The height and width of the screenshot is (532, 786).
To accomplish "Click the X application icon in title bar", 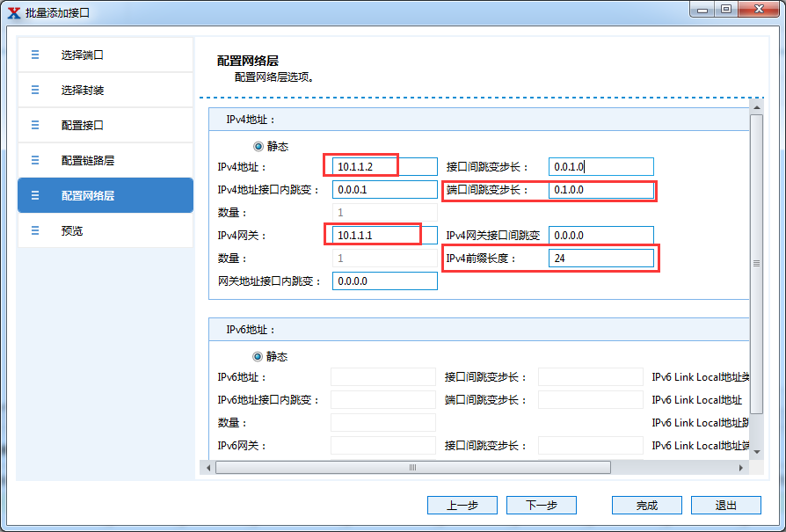I will click(14, 13).
